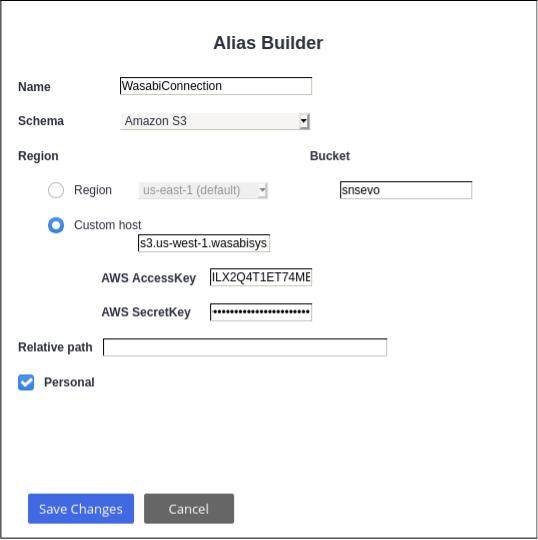The image size is (538, 540).
Task: Click the Save Changes button
Action: [x=81, y=509]
